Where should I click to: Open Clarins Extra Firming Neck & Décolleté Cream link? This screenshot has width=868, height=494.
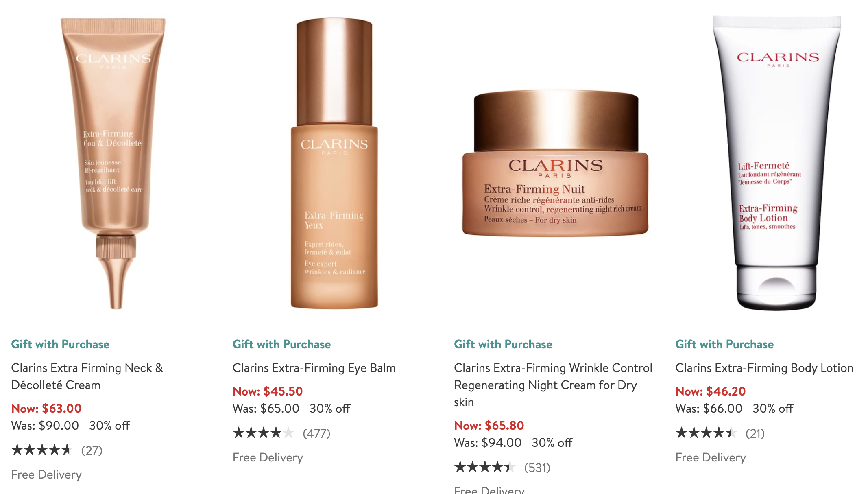point(87,376)
